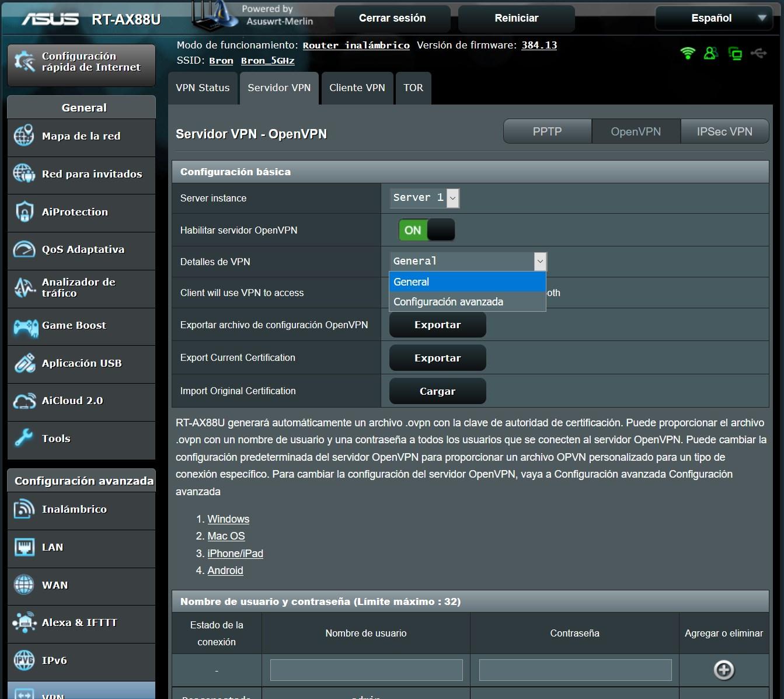The height and width of the screenshot is (699, 784).
Task: Switch to the Cliente VPN tab
Action: point(357,88)
